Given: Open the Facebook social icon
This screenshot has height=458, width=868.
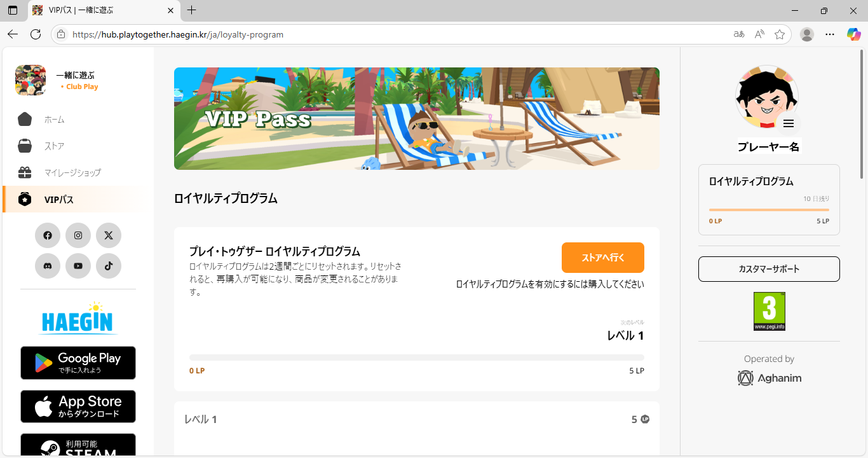Looking at the screenshot, I should pos(48,235).
